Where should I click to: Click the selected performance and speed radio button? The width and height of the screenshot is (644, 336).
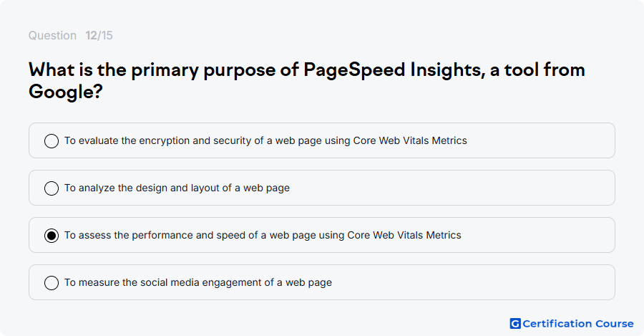coord(52,236)
